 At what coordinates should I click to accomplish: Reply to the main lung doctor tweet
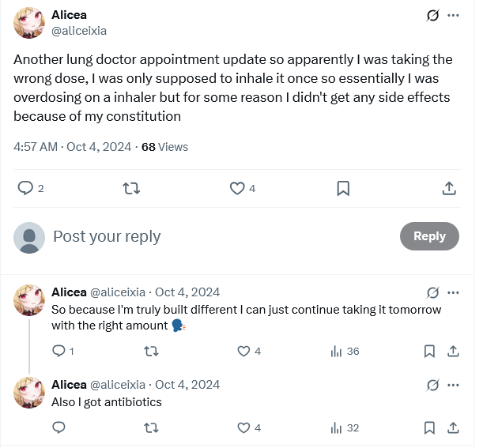tap(25, 188)
